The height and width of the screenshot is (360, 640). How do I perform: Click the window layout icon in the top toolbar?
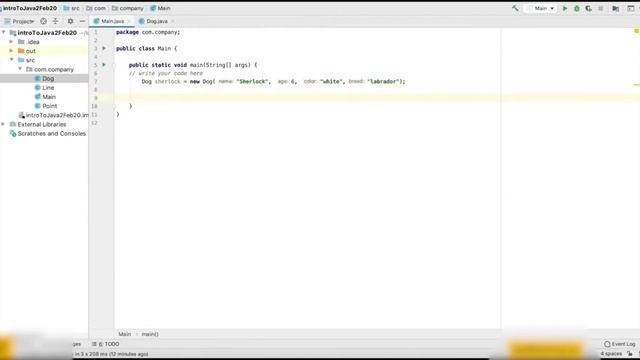coord(631,8)
